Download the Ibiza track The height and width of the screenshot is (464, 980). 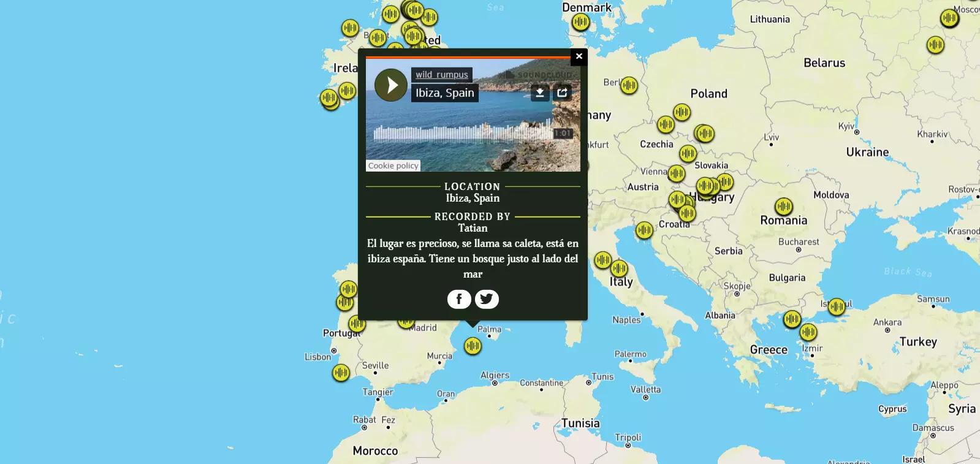pyautogui.click(x=540, y=93)
